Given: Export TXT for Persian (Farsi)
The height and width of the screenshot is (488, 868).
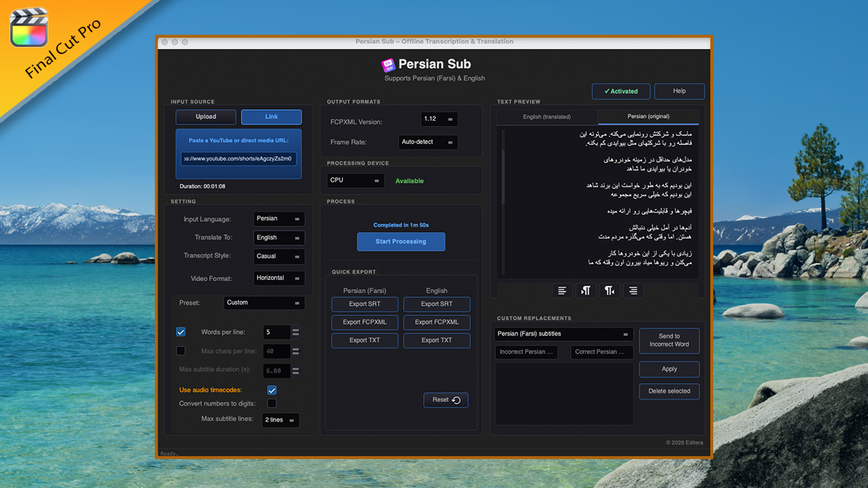Looking at the screenshot, I should [x=365, y=340].
